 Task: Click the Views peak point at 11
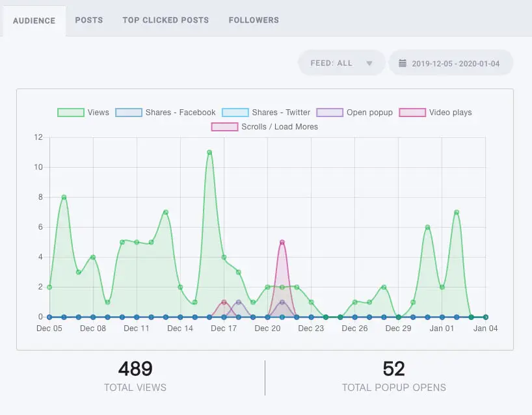(209, 152)
